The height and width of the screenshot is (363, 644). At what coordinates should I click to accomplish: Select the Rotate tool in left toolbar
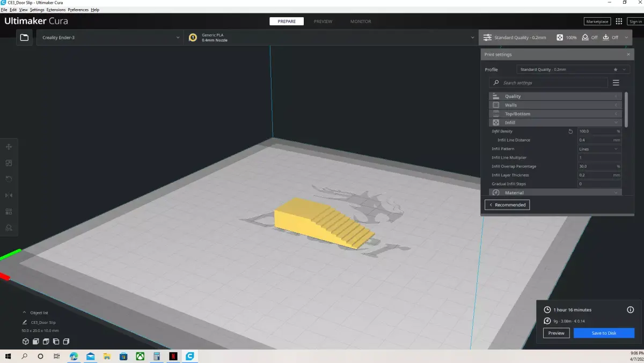point(9,179)
